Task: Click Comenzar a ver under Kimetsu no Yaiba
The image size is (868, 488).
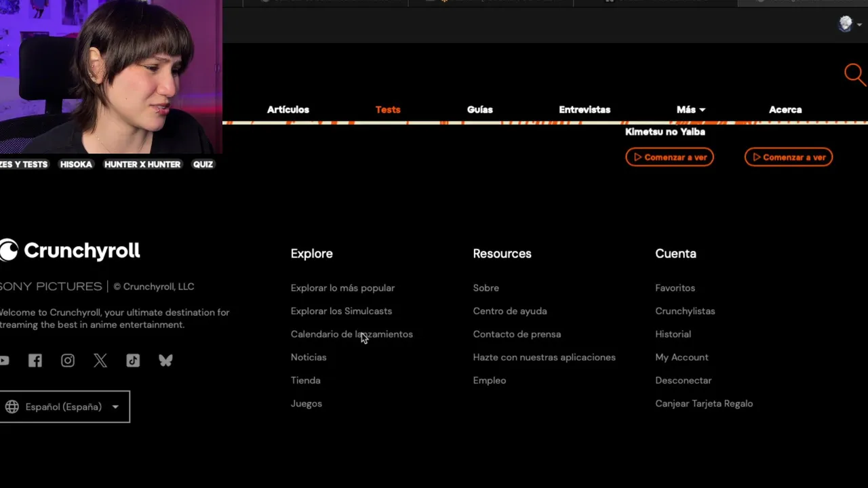Action: 669,157
